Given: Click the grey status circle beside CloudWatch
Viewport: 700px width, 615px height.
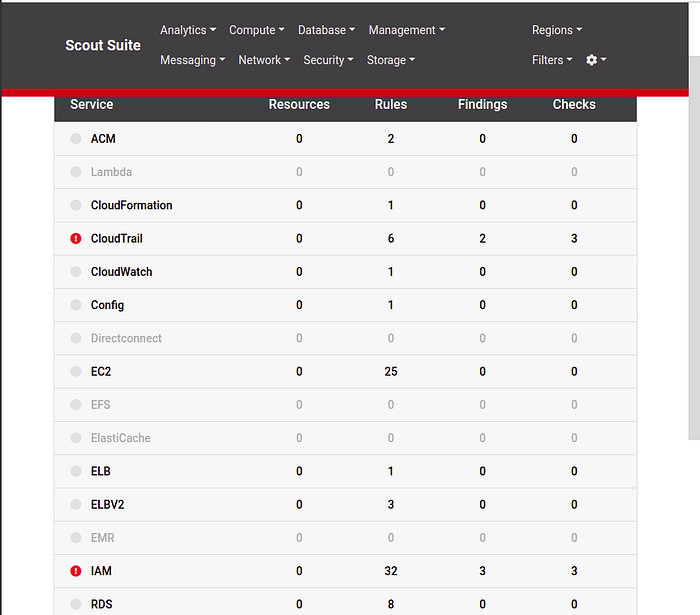Looking at the screenshot, I should (x=76, y=272).
